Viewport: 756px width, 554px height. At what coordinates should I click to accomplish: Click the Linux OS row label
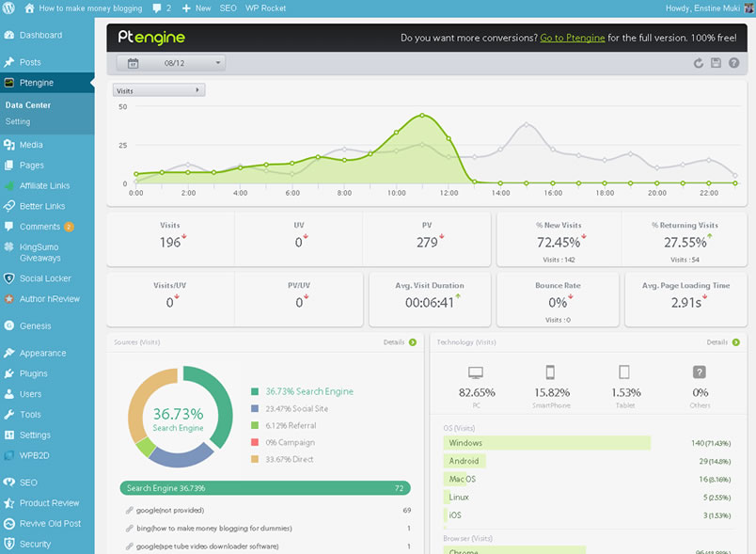[459, 498]
